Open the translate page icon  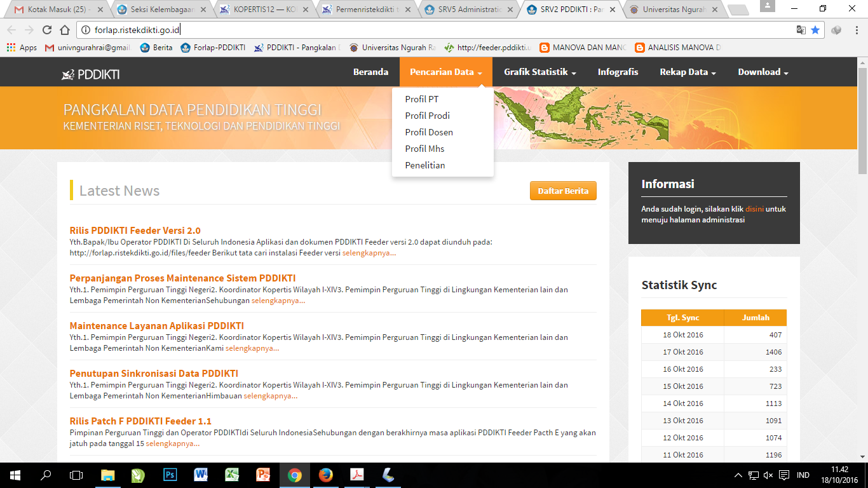[801, 30]
